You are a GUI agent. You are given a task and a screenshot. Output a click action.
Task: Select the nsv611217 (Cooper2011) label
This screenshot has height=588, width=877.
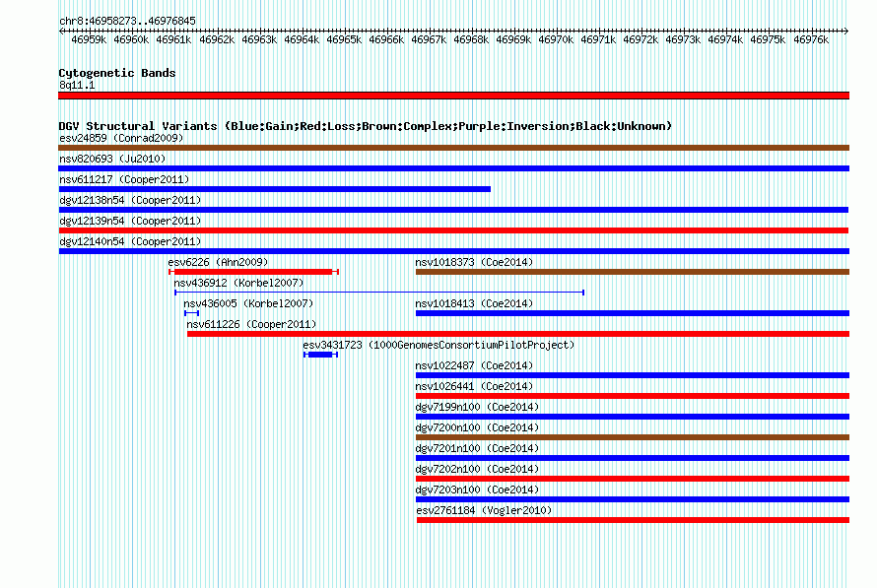click(125, 179)
